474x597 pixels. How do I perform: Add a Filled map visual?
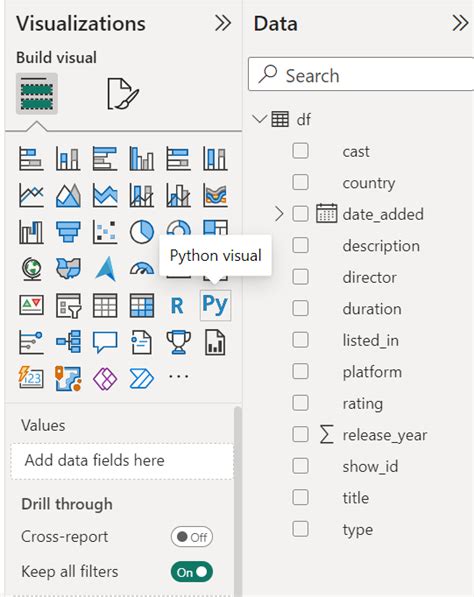[x=68, y=269]
